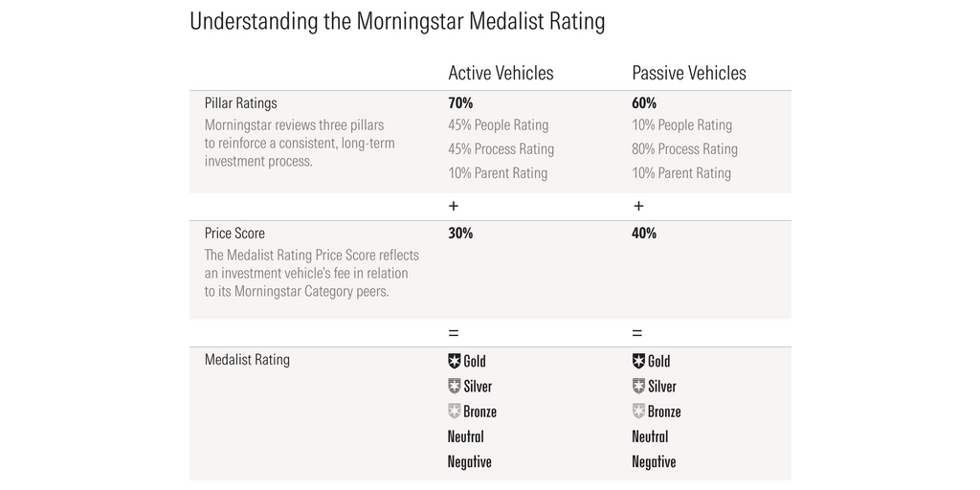Click the Gold medal icon under Passive Vehicles
The width and height of the screenshot is (980, 490).
tap(638, 361)
